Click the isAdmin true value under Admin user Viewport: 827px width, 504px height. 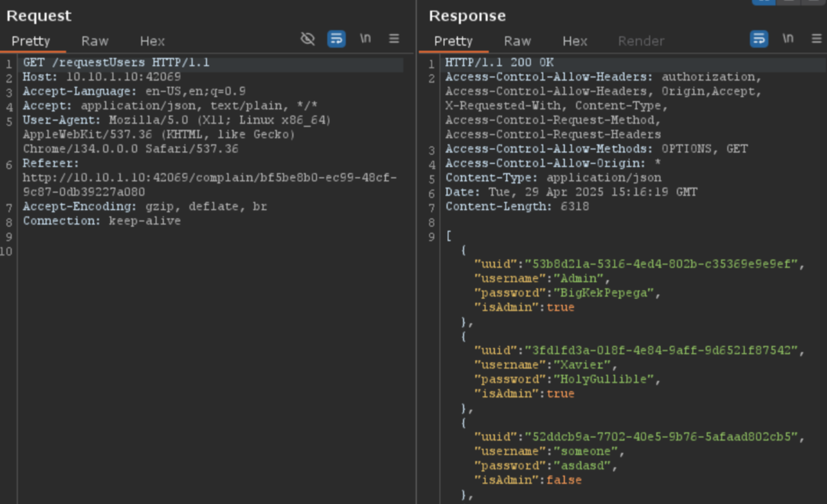[x=560, y=307]
